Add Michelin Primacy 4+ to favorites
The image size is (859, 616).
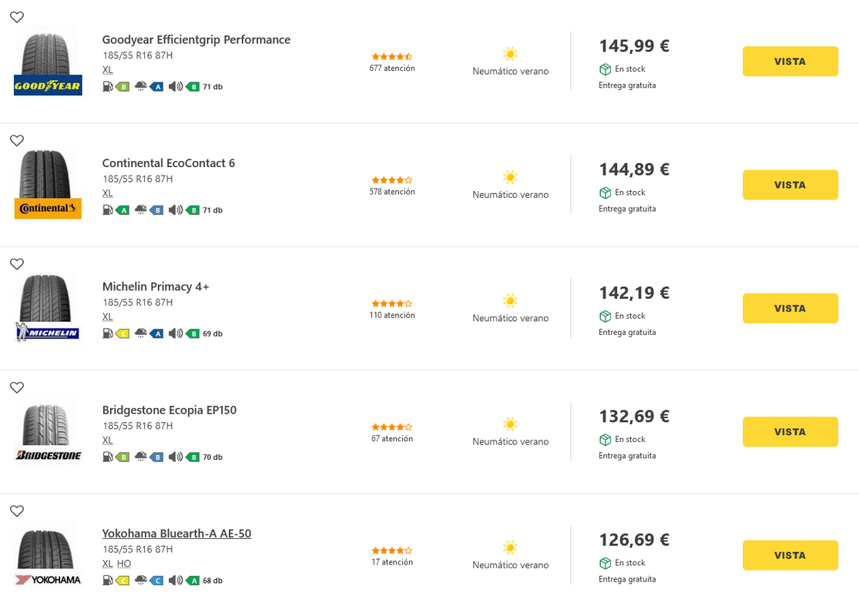tap(17, 264)
